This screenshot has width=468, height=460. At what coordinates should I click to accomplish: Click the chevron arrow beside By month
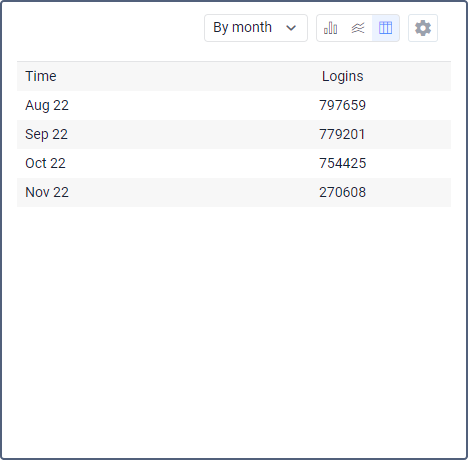click(x=291, y=28)
